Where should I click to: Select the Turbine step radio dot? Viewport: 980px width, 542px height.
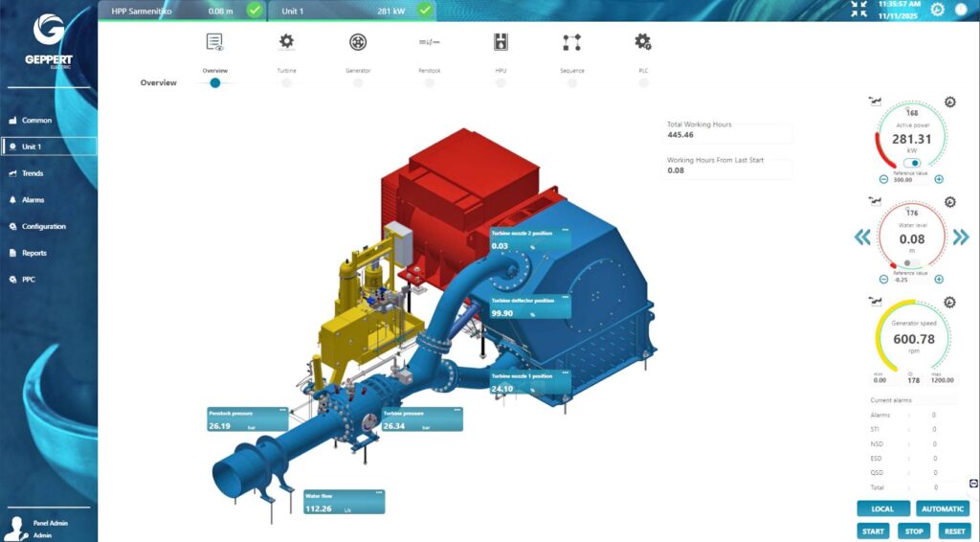[x=286, y=83]
